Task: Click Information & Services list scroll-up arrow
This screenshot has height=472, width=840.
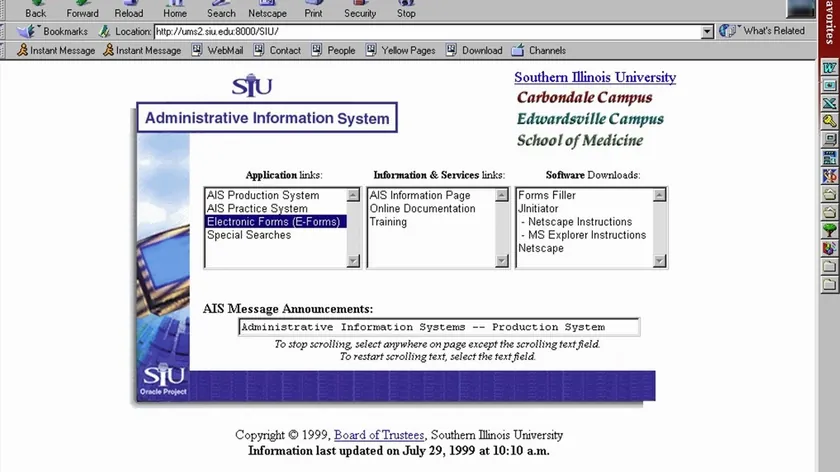Action: [x=501, y=195]
